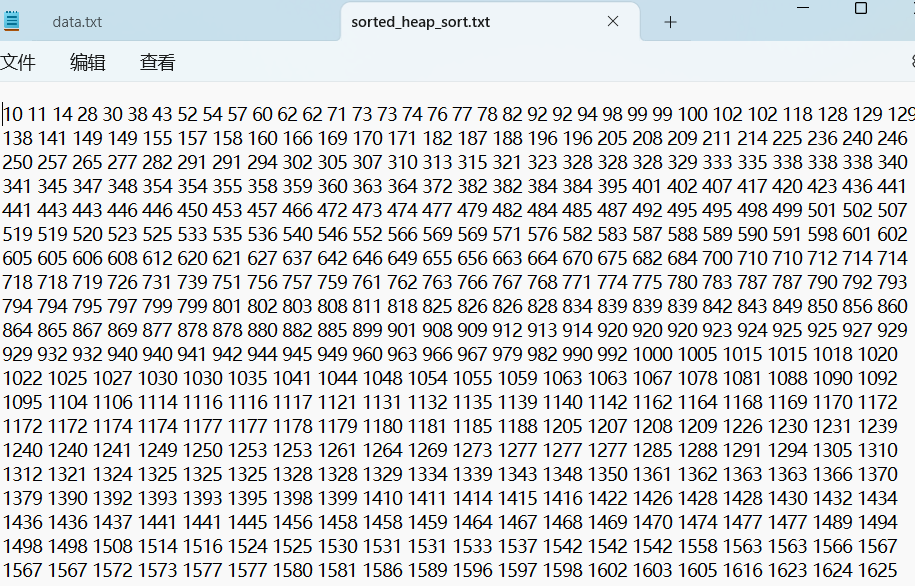Click on the number 700 in text
This screenshot has height=586, width=915.
point(716,259)
